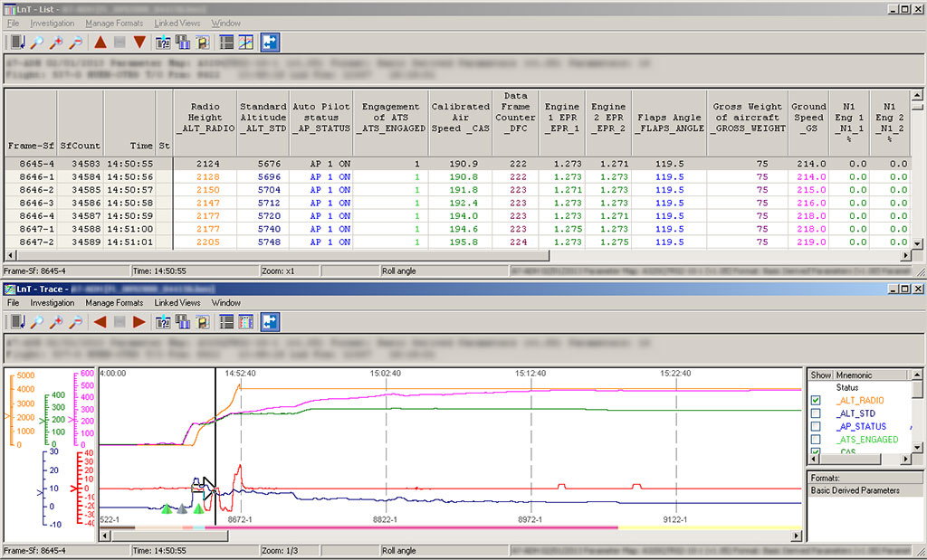This screenshot has height=560, width=927.
Task: Activate the blue linked-views sync icon
Action: [x=269, y=42]
